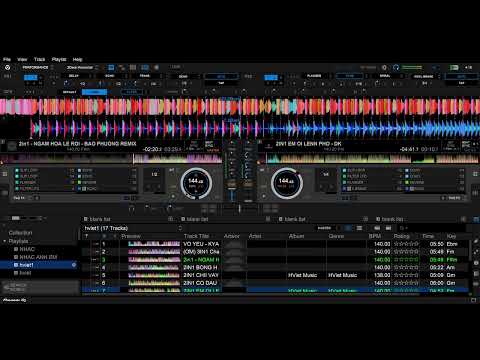Click preview waveform of track 5

(154, 275)
